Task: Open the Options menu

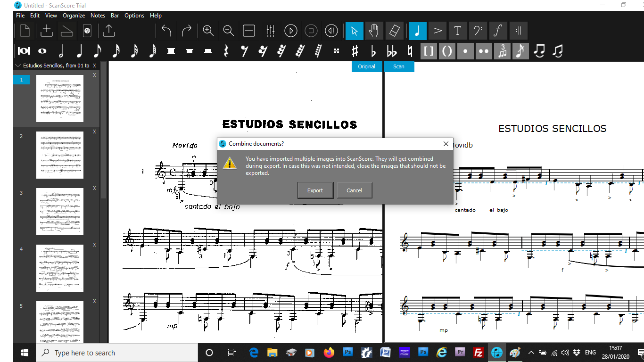Action: (134, 16)
